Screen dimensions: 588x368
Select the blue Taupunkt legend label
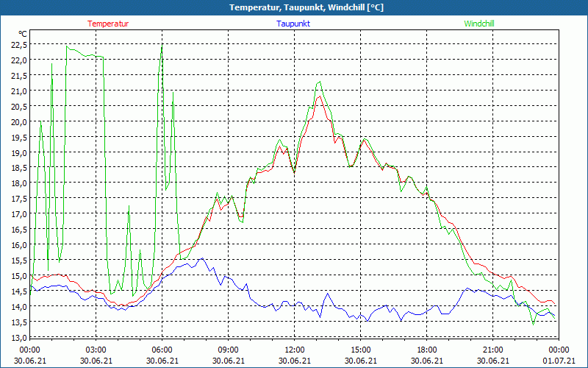(x=293, y=24)
